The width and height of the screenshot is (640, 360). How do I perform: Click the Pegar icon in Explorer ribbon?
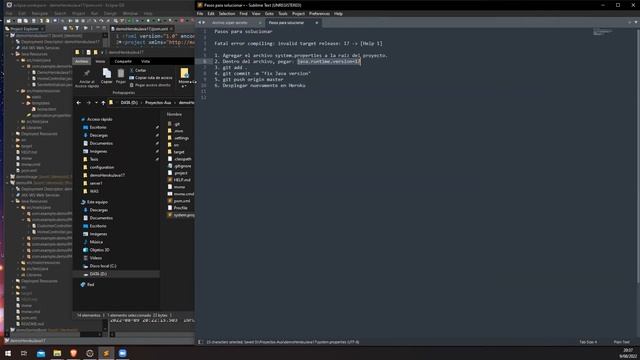pos(121,73)
